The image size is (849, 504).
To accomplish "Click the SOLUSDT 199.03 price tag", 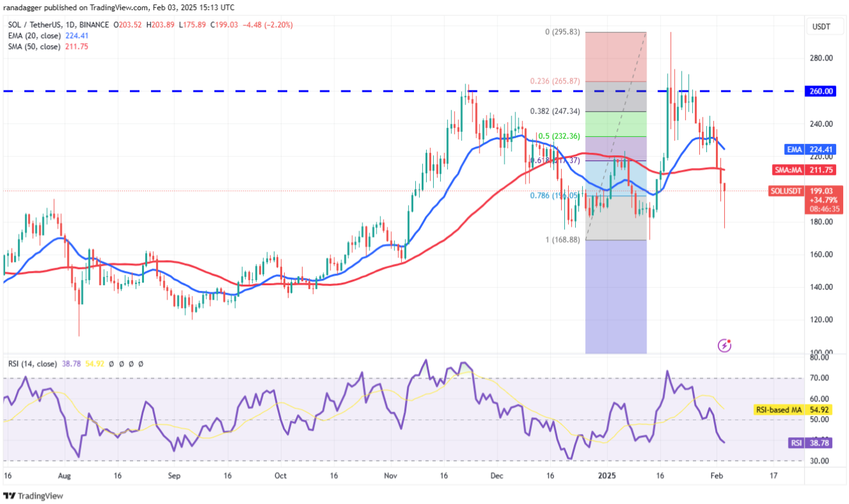I will click(806, 199).
